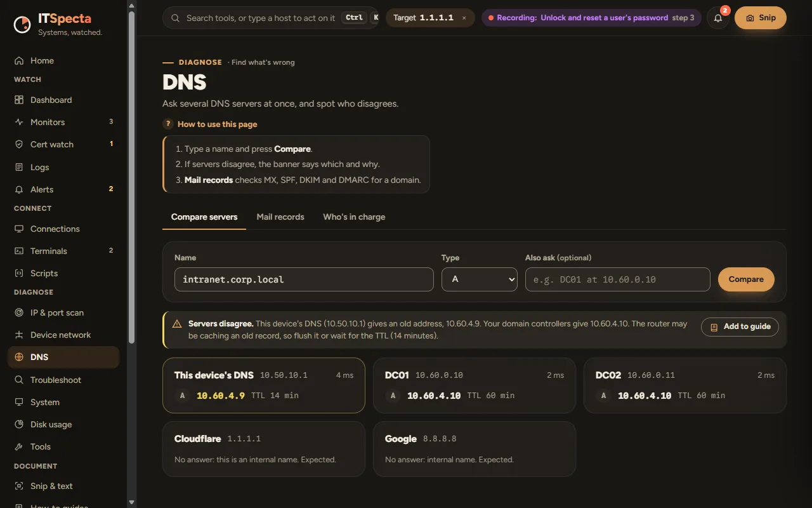Image resolution: width=812 pixels, height=508 pixels.
Task: Open the Connections page
Action: [x=63, y=229]
